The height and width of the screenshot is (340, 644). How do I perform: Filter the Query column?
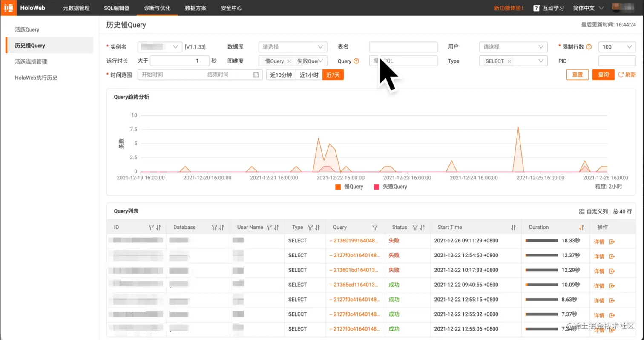coord(375,228)
